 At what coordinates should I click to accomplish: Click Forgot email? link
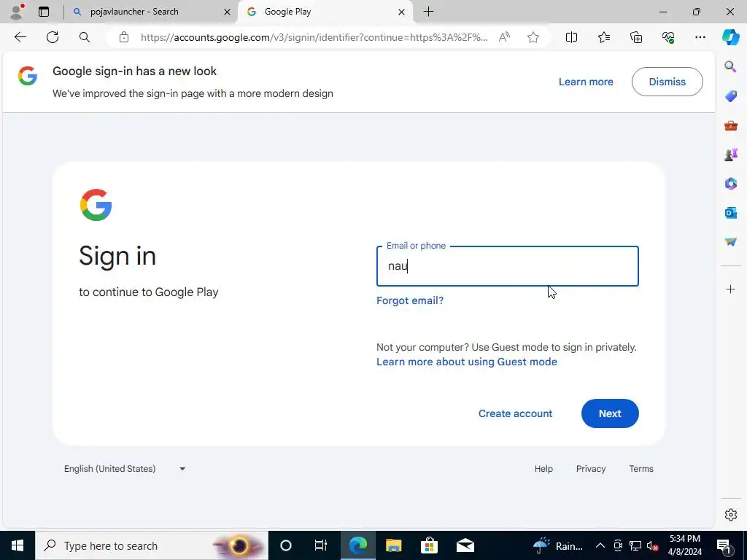[410, 300]
